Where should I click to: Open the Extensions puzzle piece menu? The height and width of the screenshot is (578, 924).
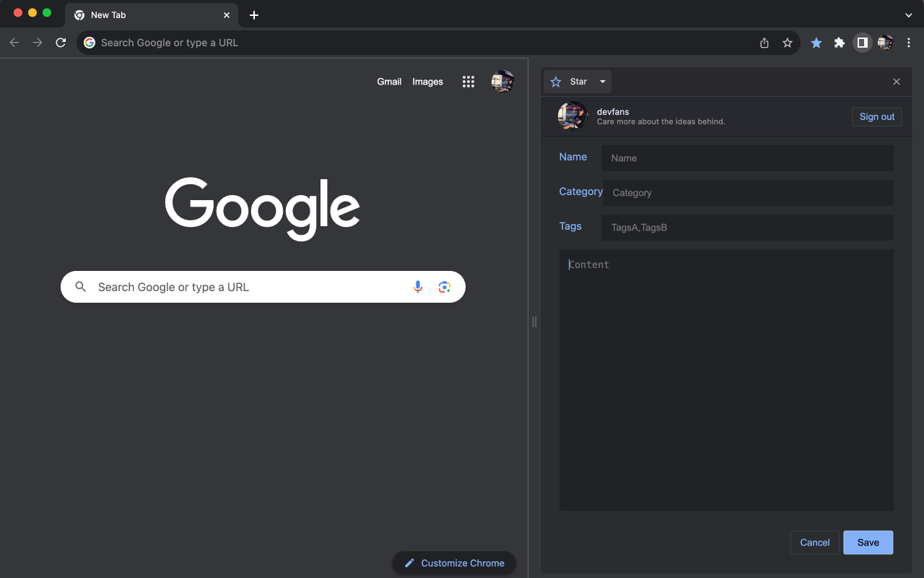click(840, 43)
